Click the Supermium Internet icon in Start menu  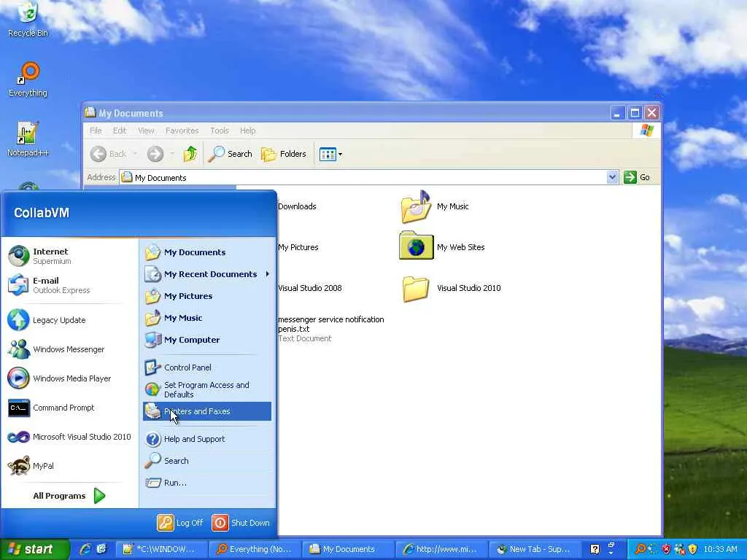[x=19, y=256]
